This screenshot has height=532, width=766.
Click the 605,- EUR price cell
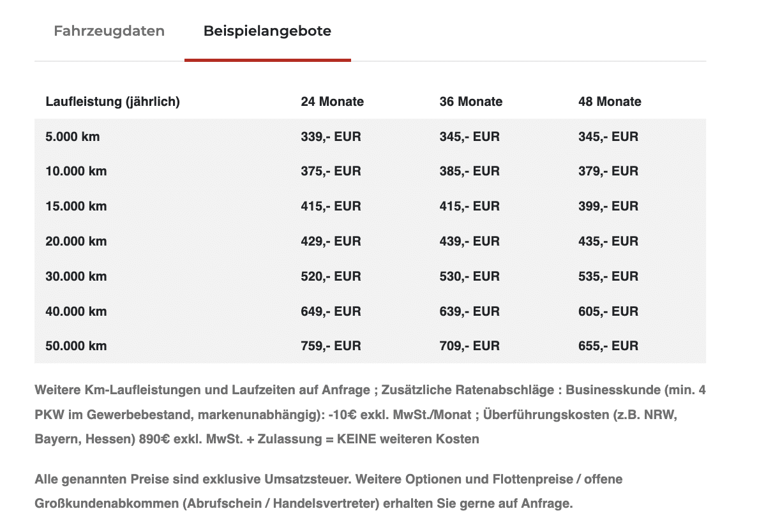pos(608,311)
